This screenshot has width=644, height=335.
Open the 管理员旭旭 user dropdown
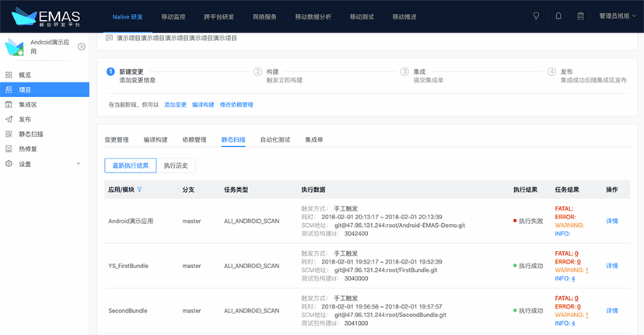pos(618,16)
